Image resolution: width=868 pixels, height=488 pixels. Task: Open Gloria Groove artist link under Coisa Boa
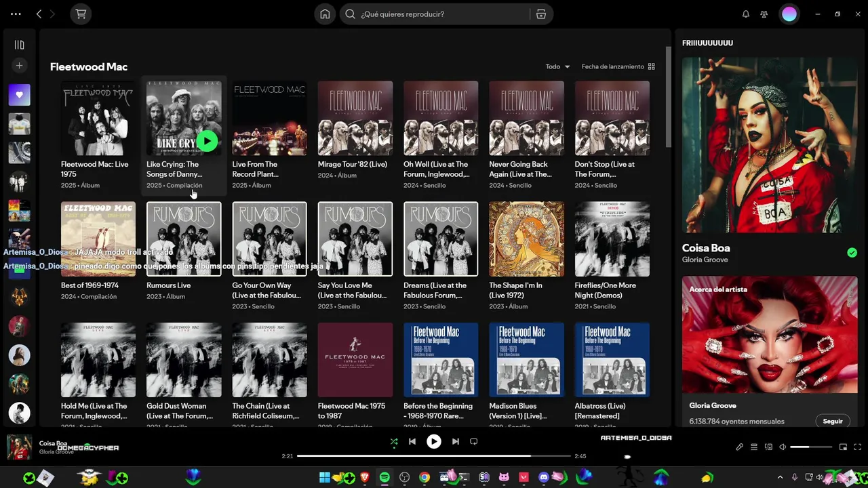coord(705,260)
